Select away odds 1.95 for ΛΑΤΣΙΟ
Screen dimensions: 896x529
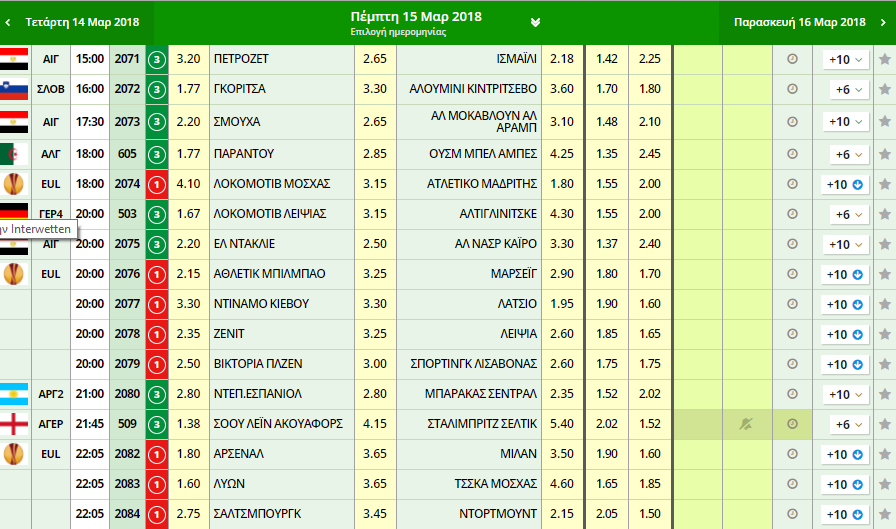click(x=562, y=304)
